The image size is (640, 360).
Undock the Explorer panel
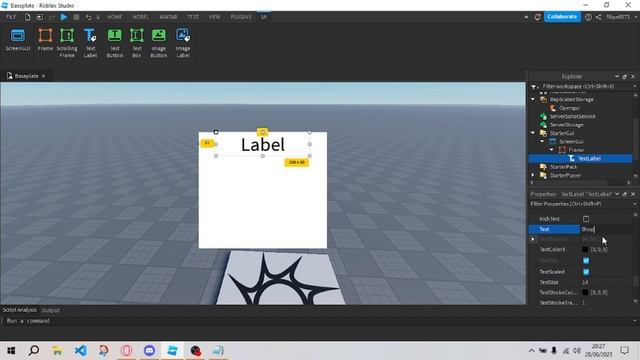(624, 76)
